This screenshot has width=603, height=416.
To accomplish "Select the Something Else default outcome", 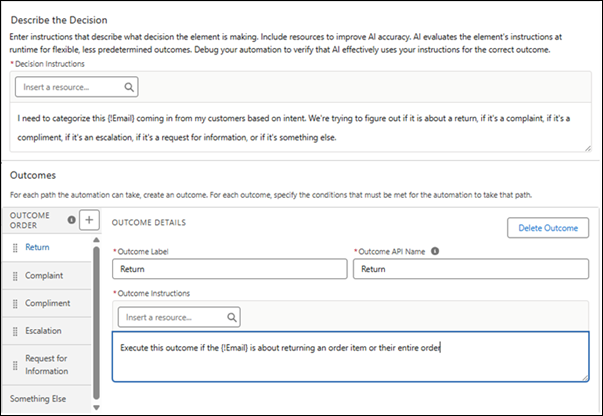I will point(39,399).
